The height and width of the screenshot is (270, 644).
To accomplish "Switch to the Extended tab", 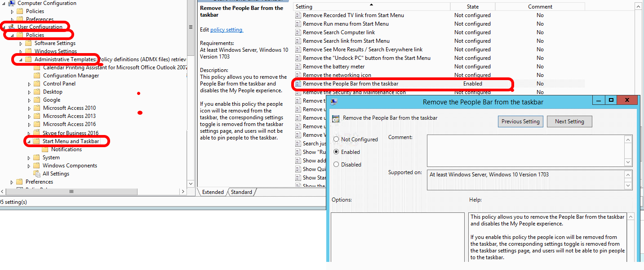I will 213,192.
